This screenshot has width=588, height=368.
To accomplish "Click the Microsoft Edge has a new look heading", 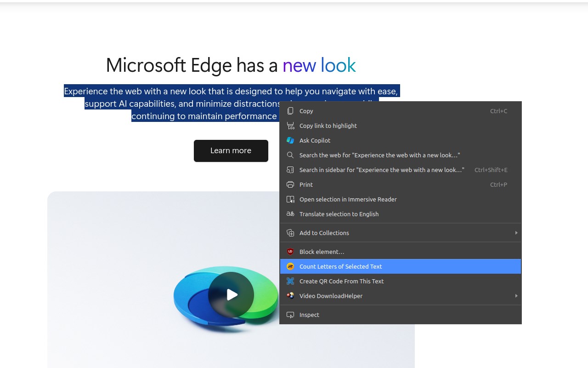I will pos(231,65).
